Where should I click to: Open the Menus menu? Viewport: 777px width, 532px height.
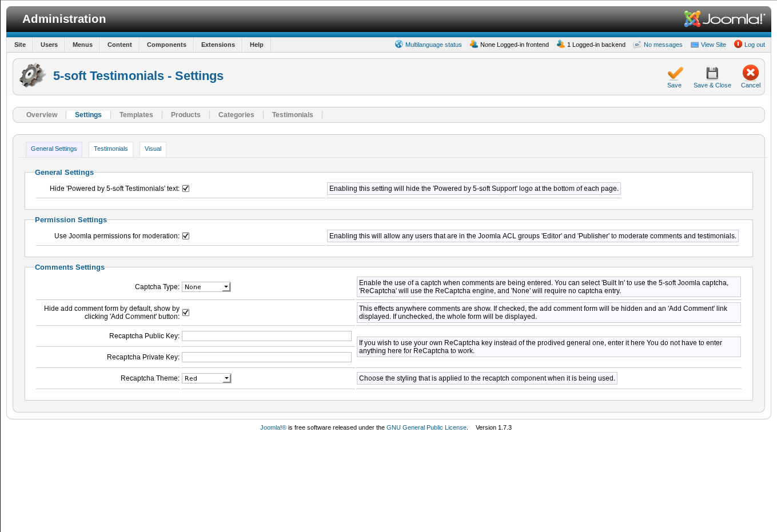(82, 45)
